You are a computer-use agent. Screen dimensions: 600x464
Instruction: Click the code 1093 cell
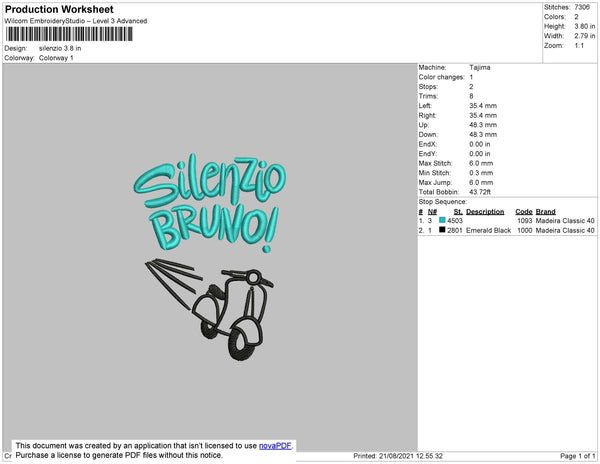point(525,221)
